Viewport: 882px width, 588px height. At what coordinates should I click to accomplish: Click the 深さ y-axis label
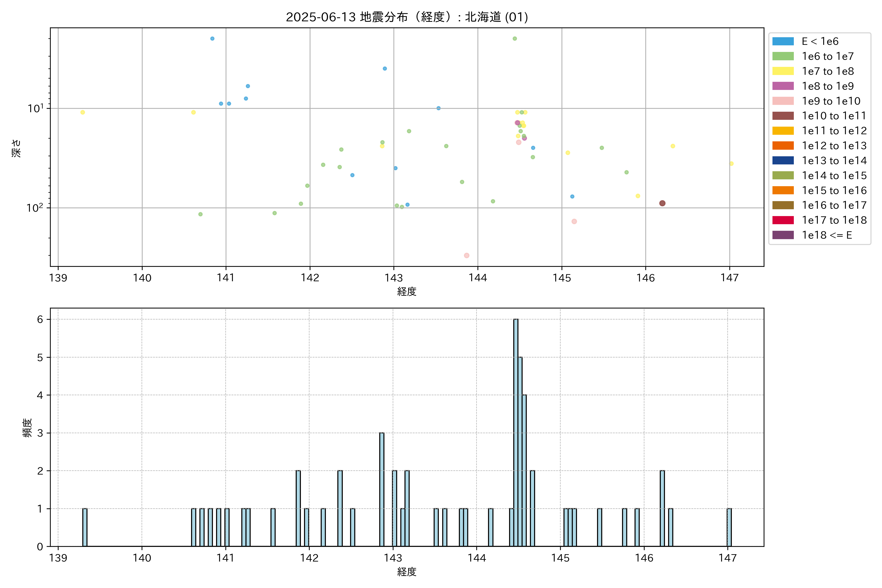(16, 148)
